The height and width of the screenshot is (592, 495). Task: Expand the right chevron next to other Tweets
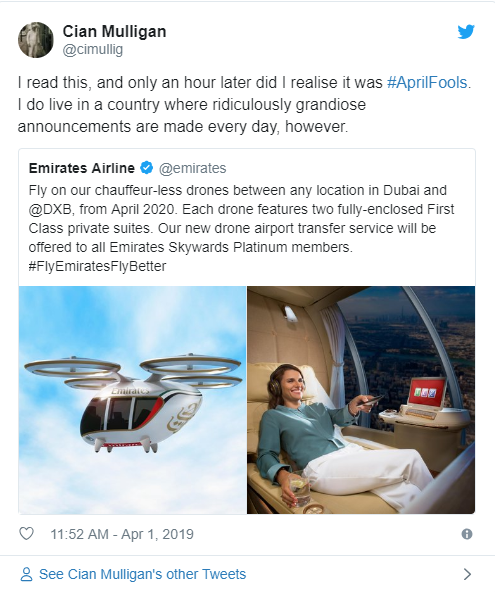coord(467,574)
